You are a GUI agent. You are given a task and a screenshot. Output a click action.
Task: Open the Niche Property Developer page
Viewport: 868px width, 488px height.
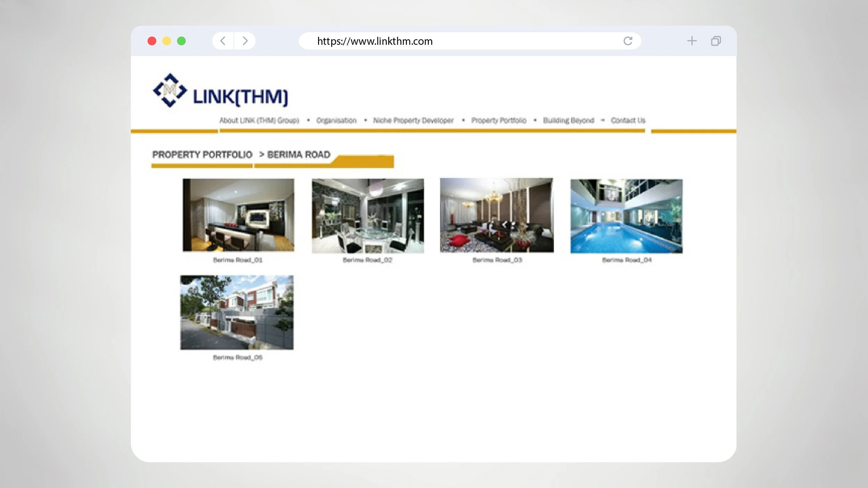point(413,121)
